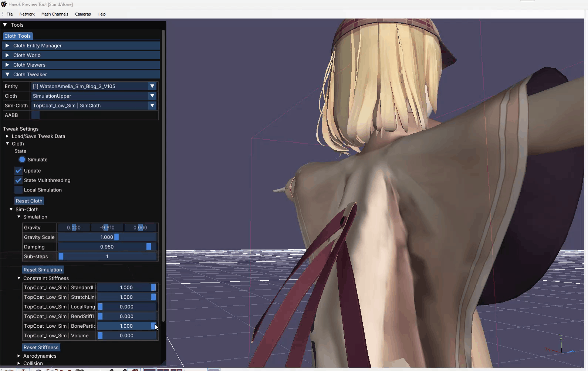This screenshot has width=588, height=371.
Task: Toggle the AABB checkbox
Action: coord(36,115)
